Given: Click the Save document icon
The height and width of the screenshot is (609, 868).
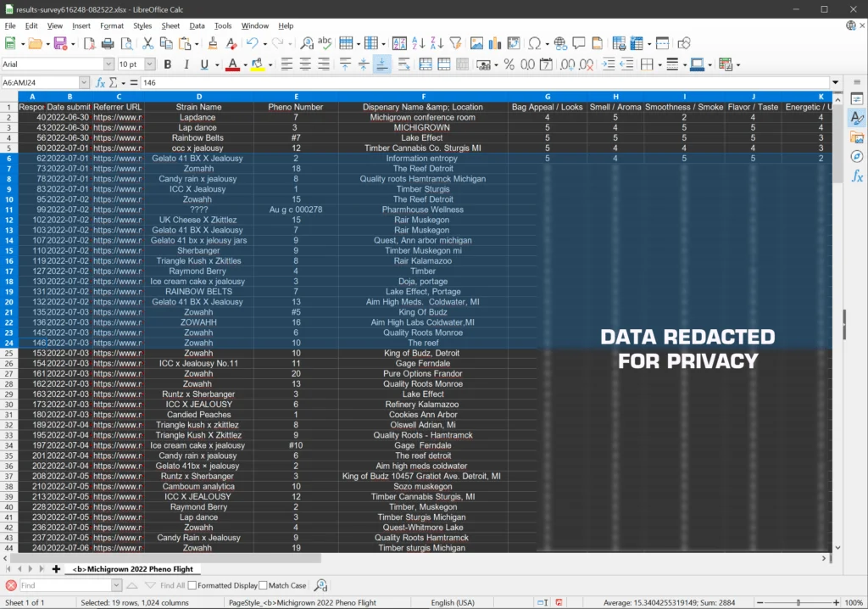Looking at the screenshot, I should pyautogui.click(x=59, y=43).
